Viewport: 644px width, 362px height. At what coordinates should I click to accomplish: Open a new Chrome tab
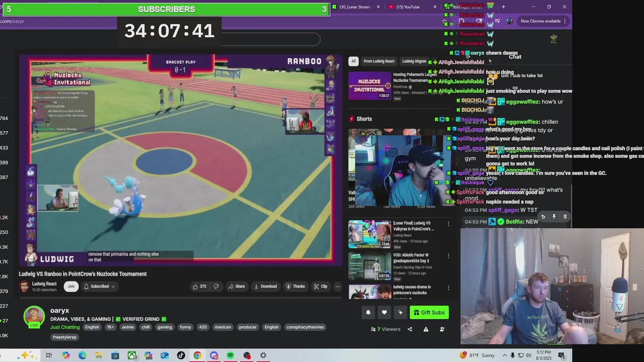pos(503,7)
